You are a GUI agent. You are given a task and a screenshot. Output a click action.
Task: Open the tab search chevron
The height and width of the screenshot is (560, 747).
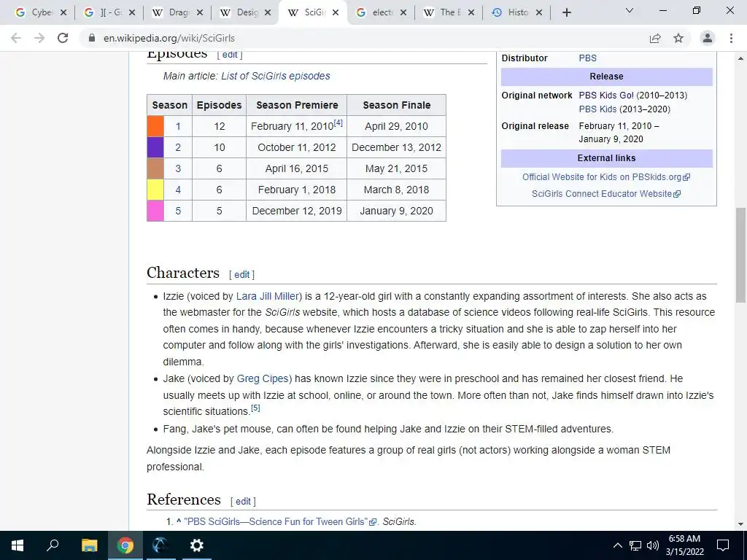(630, 10)
